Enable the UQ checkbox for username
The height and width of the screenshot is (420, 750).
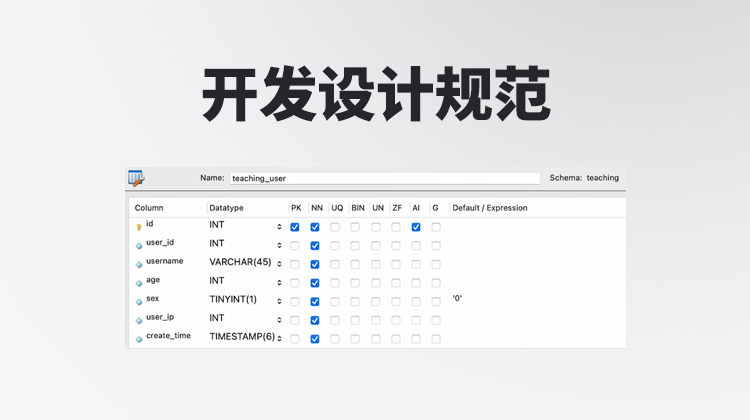(x=335, y=264)
